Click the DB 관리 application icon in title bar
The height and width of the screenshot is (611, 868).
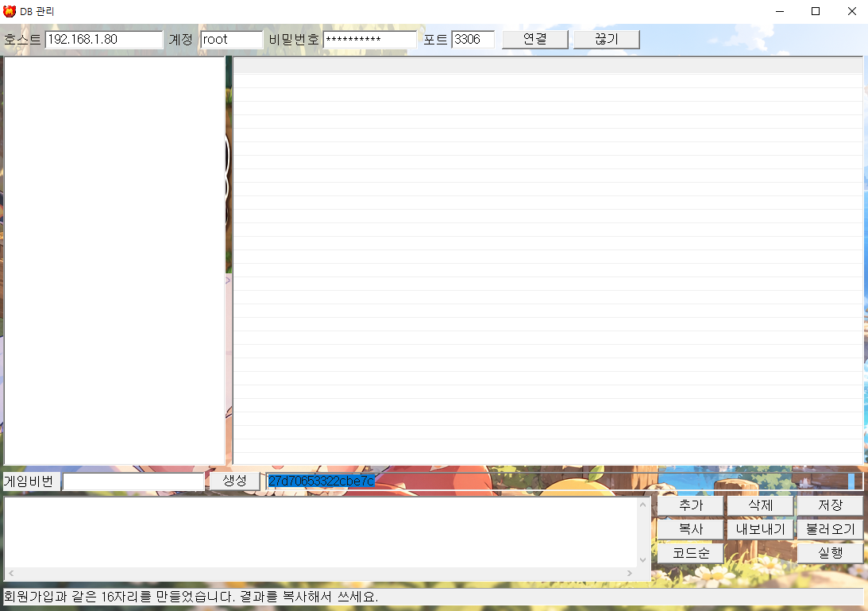[10, 11]
